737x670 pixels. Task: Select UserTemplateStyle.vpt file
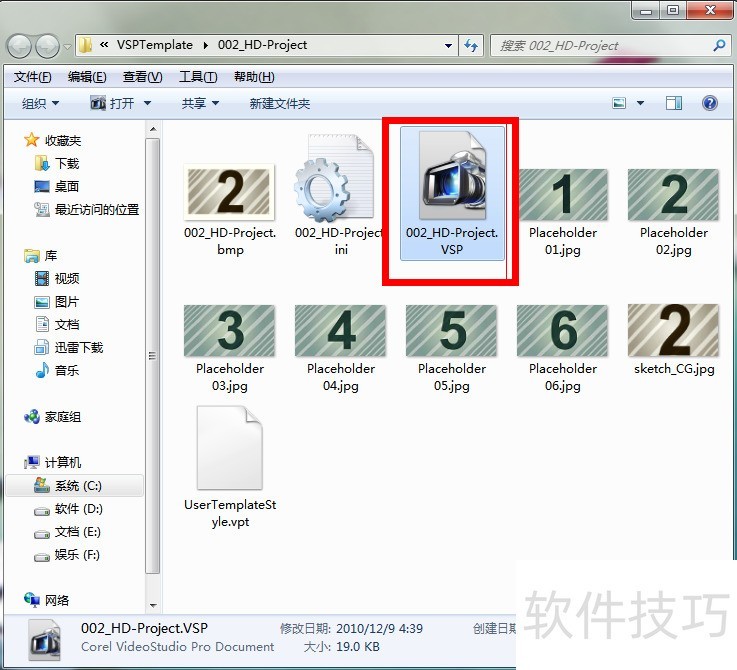230,467
